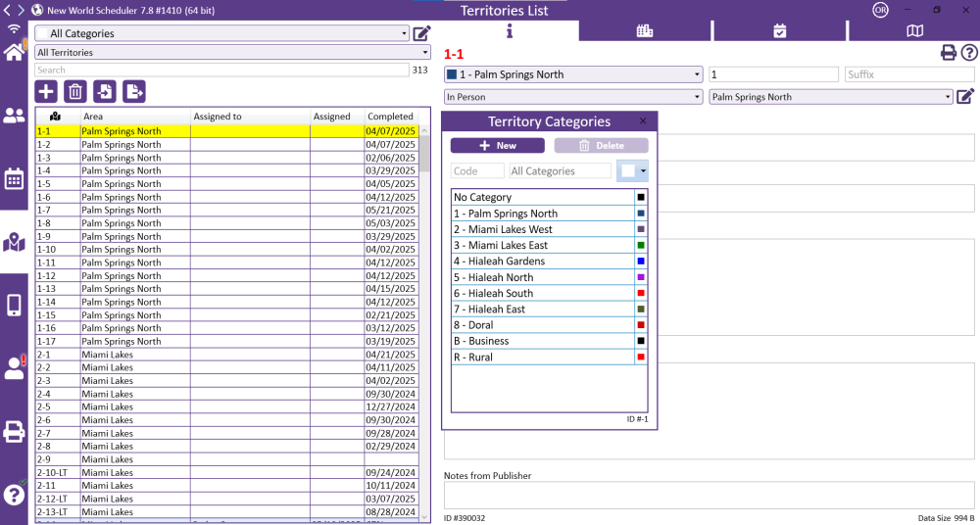This screenshot has height=525, width=980.
Task: Click the add new territory plus icon
Action: (46, 92)
